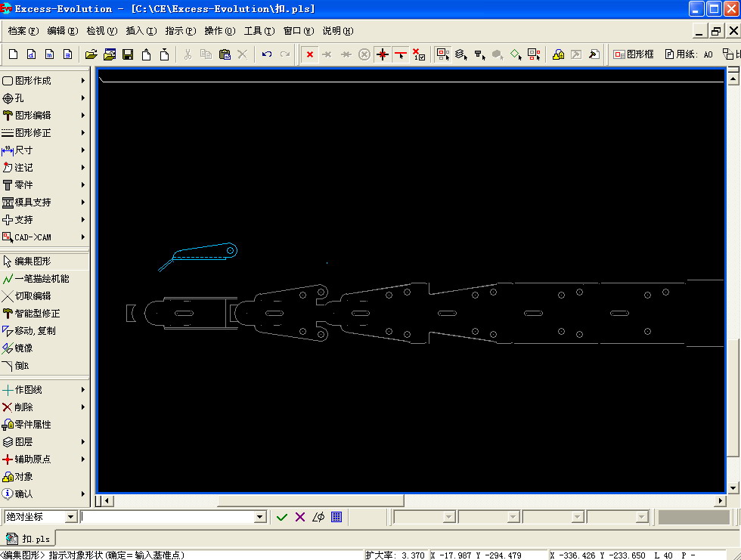Open the 绝对坐标 coordinate mode dropdown
Screen dimensions: 741x560
point(71,517)
